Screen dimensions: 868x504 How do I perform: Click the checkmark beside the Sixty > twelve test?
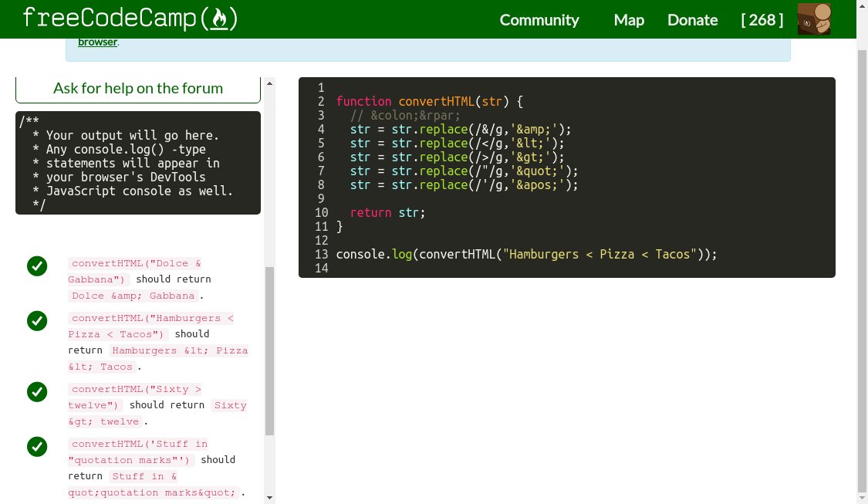pyautogui.click(x=37, y=391)
